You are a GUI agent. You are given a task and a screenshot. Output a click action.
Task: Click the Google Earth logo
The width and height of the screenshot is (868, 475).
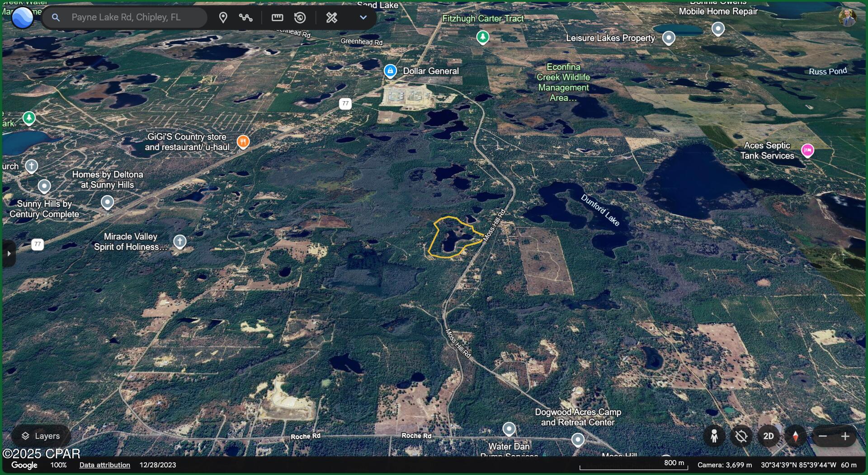click(x=22, y=17)
